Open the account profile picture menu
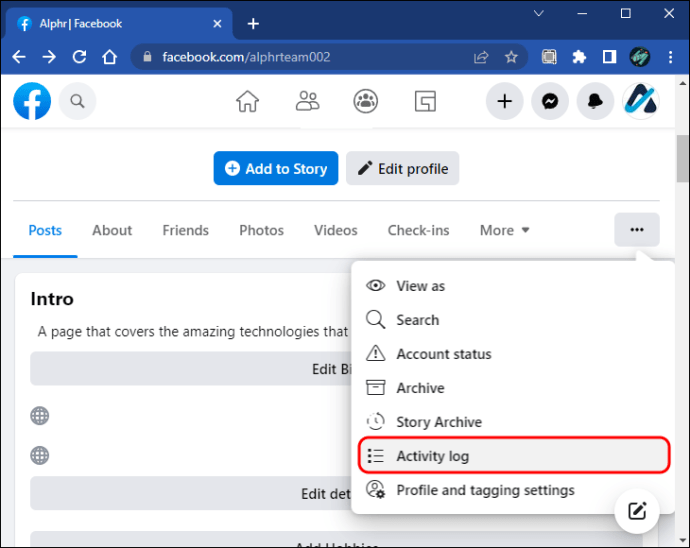This screenshot has width=690, height=548. point(640,101)
